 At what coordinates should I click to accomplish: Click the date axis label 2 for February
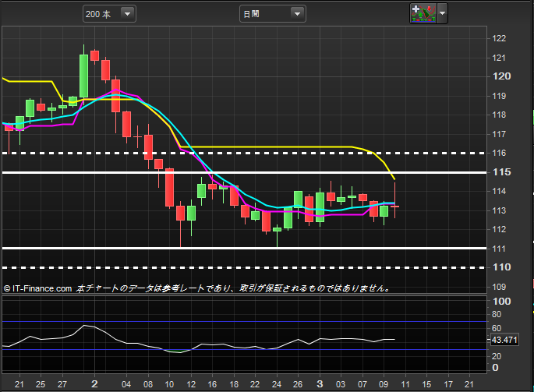pyautogui.click(x=94, y=384)
